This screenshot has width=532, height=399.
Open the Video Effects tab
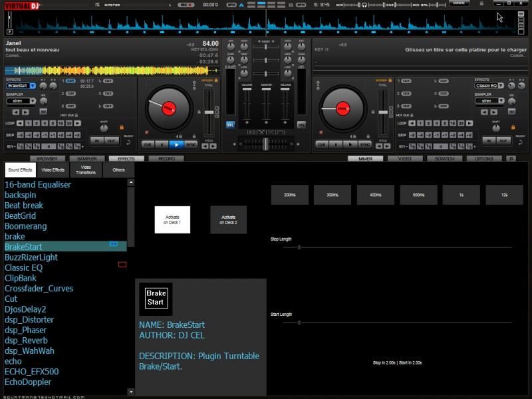click(53, 170)
